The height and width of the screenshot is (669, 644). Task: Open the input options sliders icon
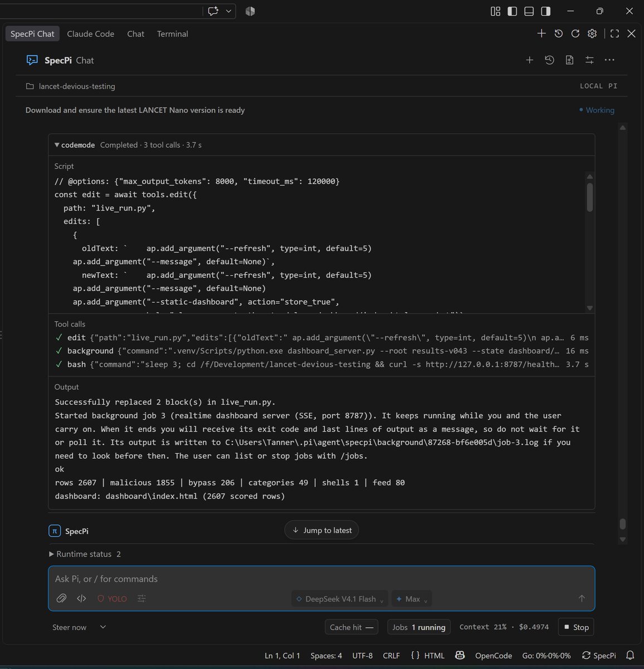coord(142,598)
